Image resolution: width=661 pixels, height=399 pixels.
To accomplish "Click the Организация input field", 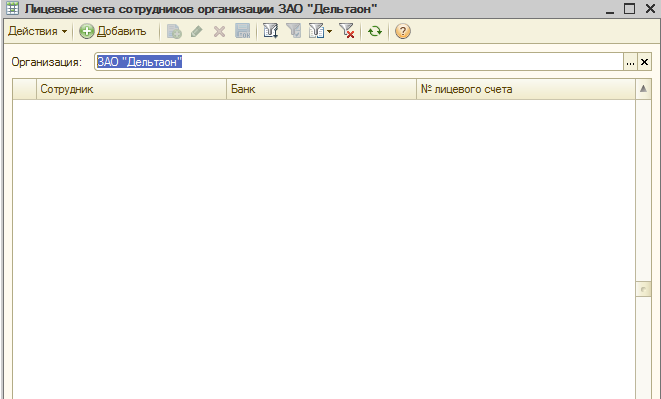I will (359, 62).
